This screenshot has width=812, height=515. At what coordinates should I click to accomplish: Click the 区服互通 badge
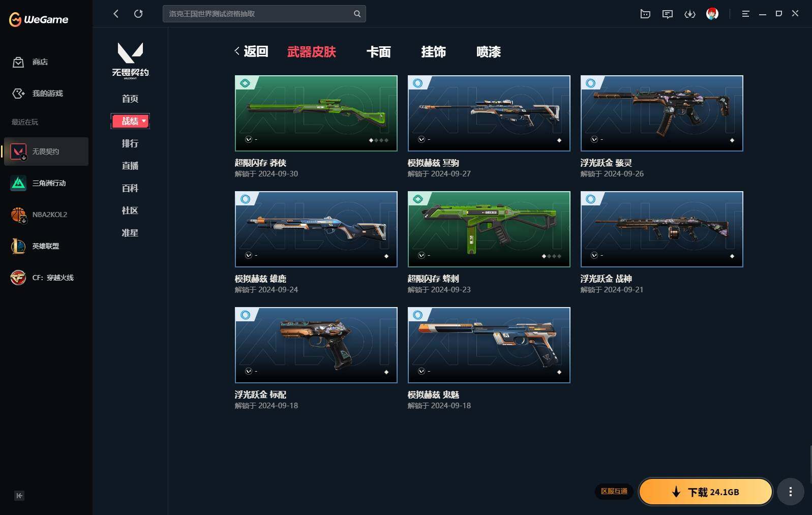(x=614, y=491)
